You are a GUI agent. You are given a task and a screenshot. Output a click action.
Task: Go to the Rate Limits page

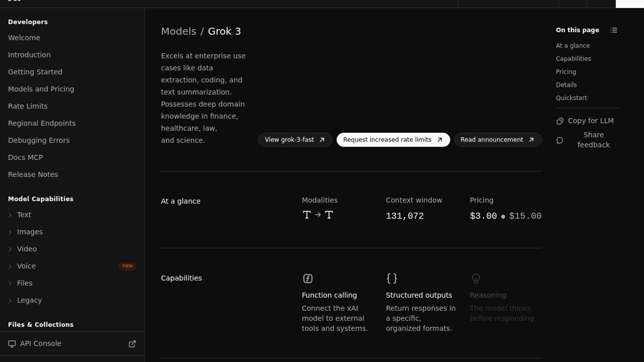click(28, 106)
